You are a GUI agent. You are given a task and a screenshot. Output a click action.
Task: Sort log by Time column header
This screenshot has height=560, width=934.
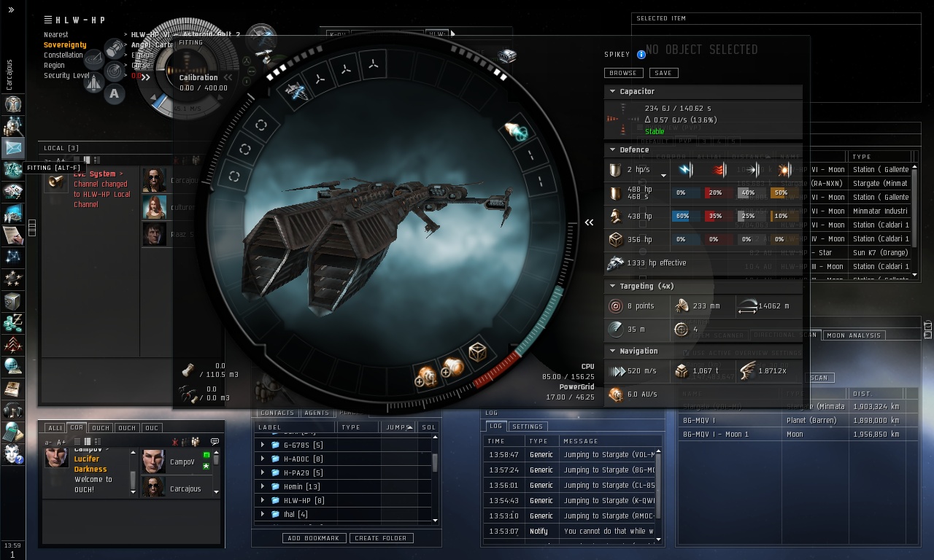(503, 441)
